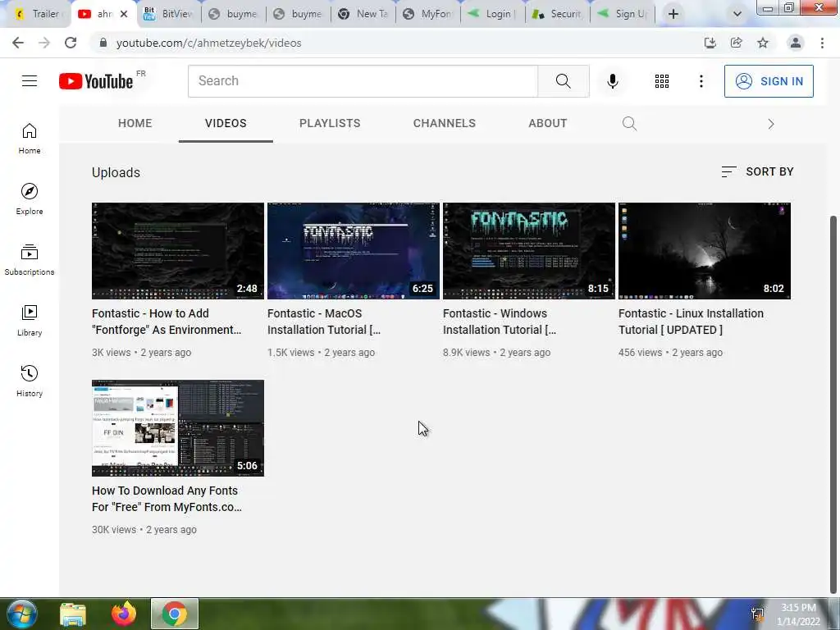840x630 pixels.
Task: Focus the YouTube Search input field
Action: click(x=363, y=81)
